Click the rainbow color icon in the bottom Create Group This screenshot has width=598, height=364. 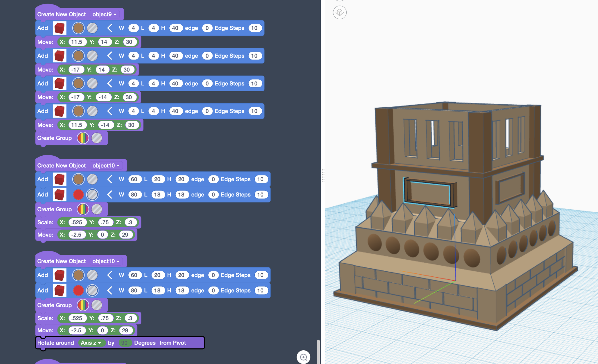[x=83, y=305]
